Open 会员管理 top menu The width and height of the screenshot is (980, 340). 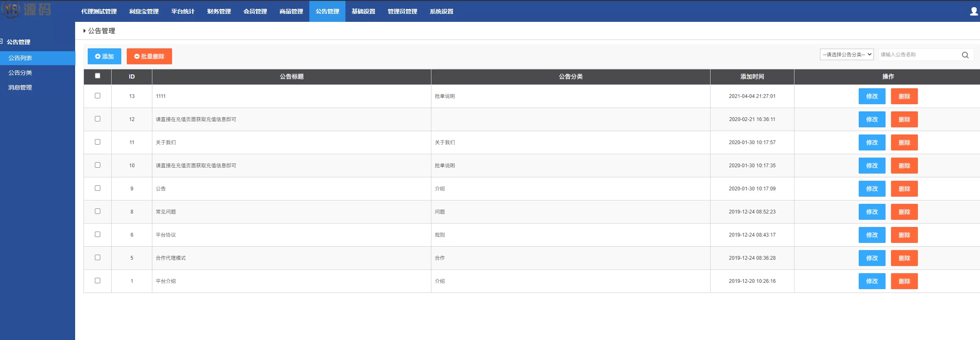(x=255, y=11)
